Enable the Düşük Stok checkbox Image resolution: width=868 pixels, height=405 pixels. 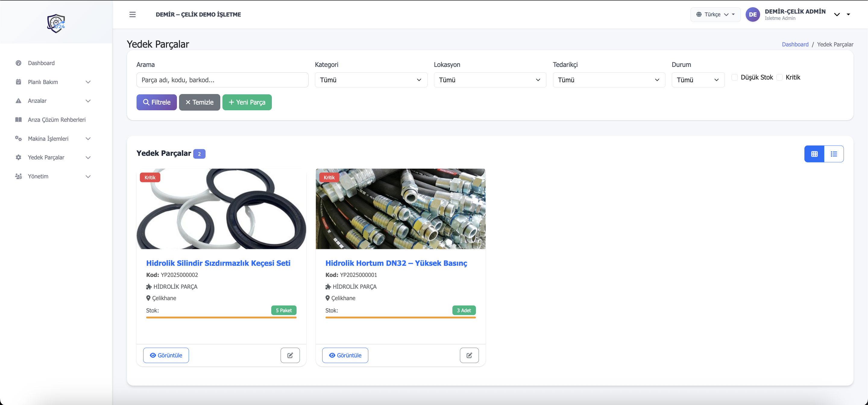point(734,77)
